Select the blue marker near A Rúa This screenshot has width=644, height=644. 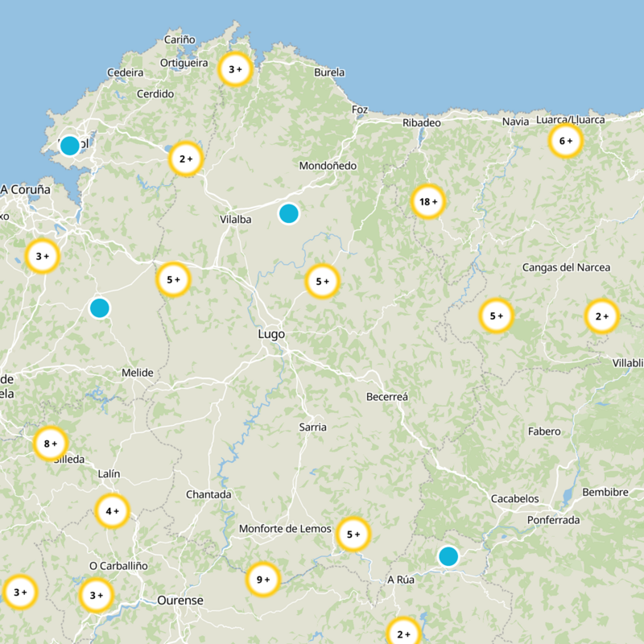click(448, 556)
